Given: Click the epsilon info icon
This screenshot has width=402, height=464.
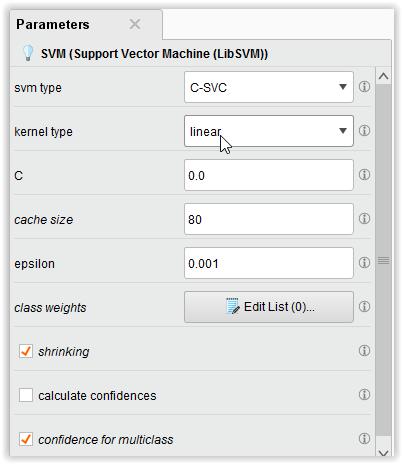Looking at the screenshot, I should pyautogui.click(x=364, y=262).
